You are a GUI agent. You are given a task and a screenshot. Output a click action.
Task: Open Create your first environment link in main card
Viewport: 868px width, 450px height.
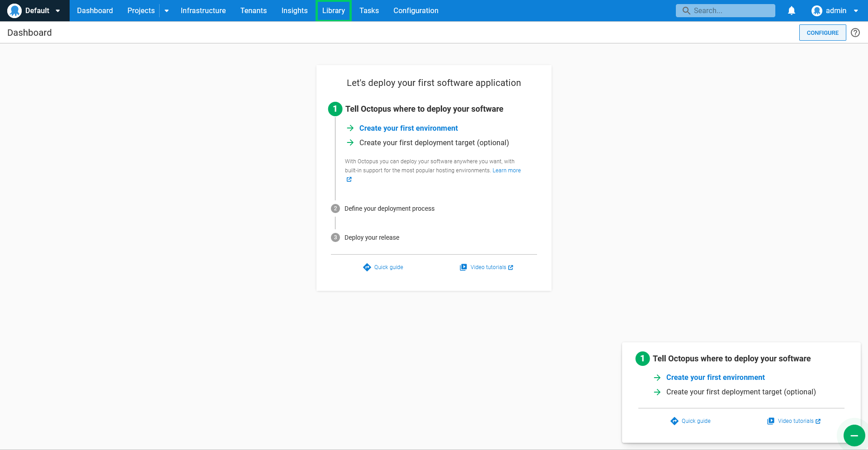[409, 128]
